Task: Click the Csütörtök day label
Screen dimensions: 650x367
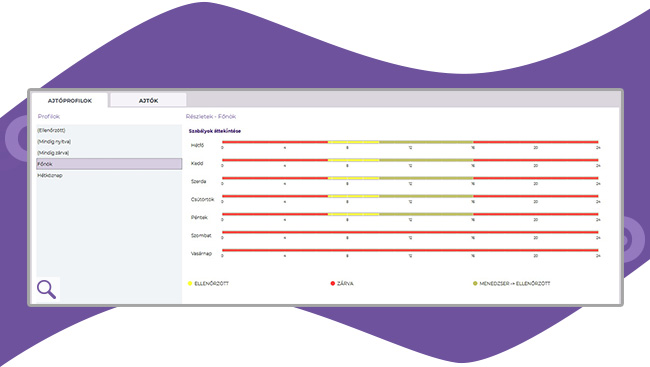Action: coord(203,199)
